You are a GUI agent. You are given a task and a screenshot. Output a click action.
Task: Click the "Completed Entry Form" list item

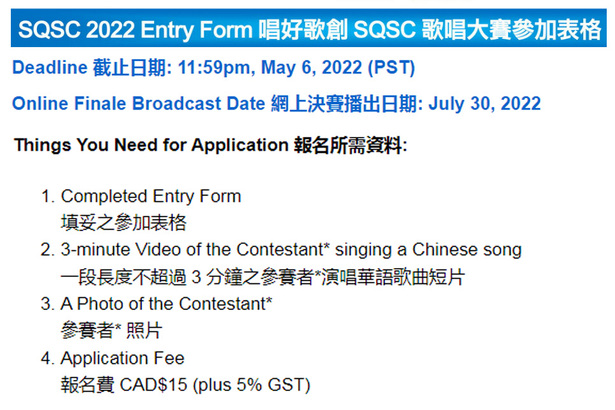tap(151, 196)
